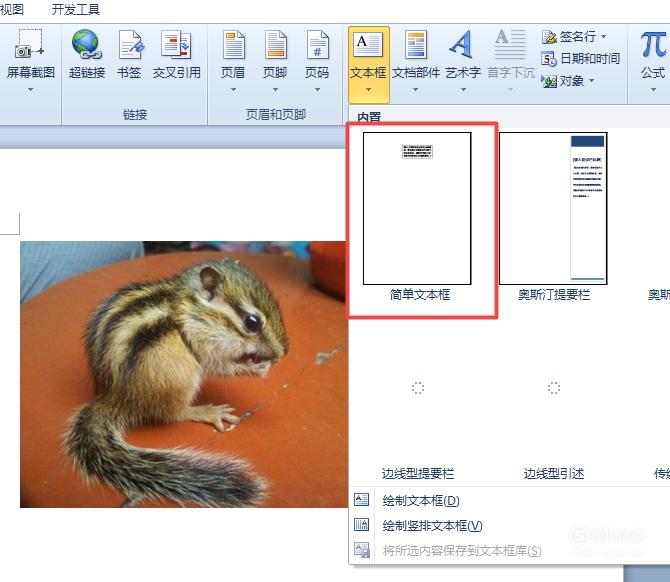Choose the 边线型引述 text box style

[554, 473]
